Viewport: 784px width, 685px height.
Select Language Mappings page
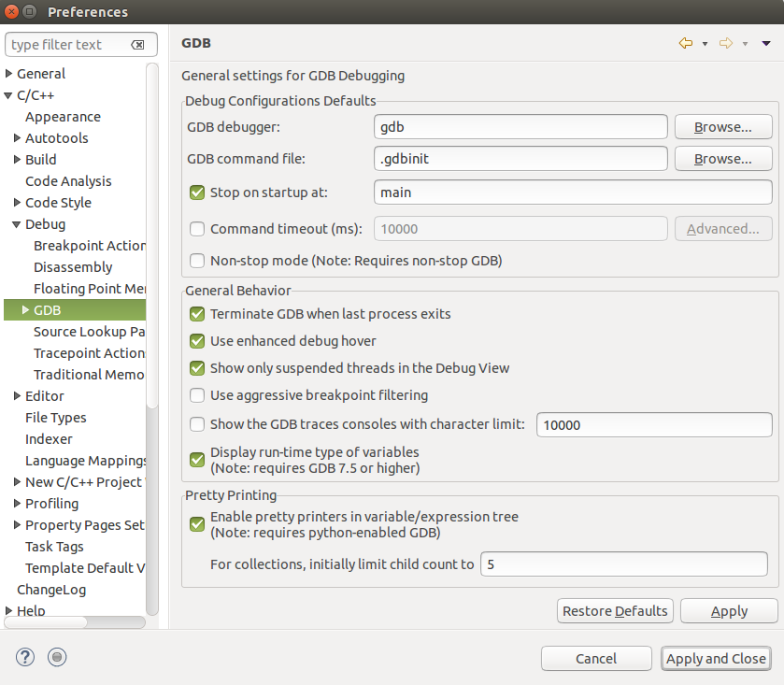[x=85, y=461]
